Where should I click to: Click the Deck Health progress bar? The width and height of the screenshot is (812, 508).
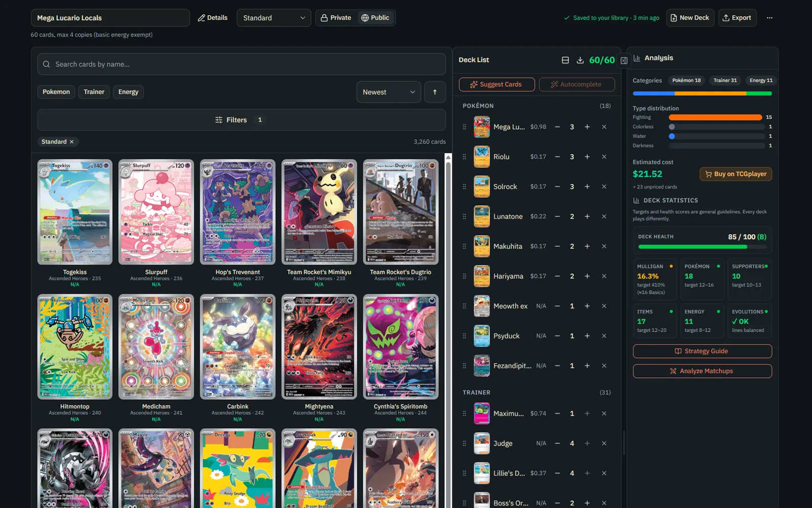point(702,247)
